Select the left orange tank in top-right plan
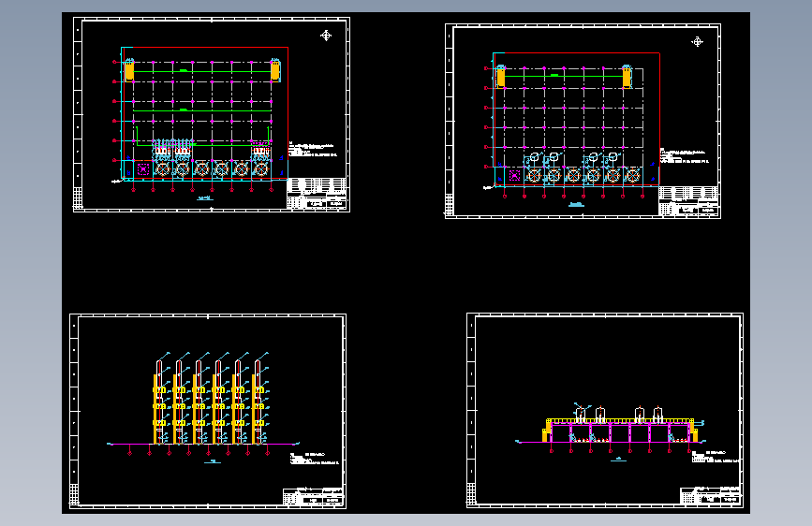Screen dimensions: 812x526 [x=501, y=77]
